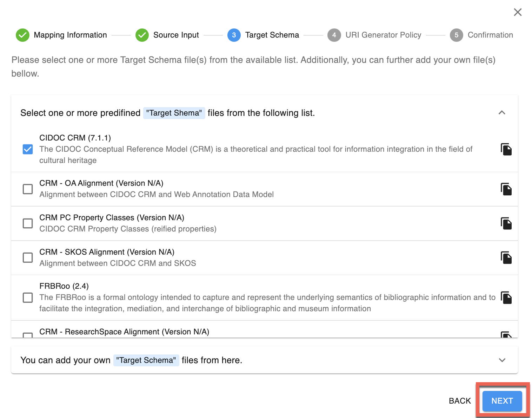Click the CRM - SKOS Alignment file icon
Viewport: 532px width, 418px height.
tap(506, 258)
